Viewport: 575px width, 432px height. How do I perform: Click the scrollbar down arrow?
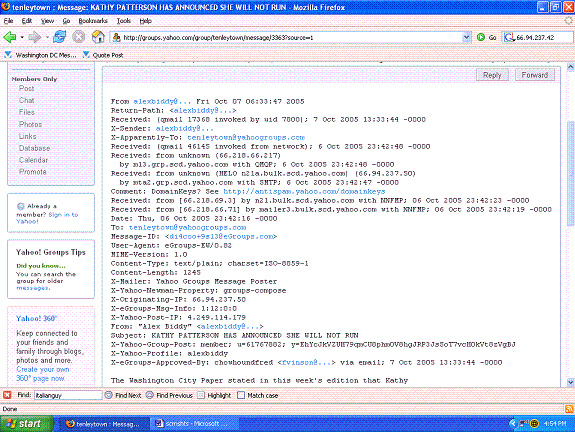(570, 382)
